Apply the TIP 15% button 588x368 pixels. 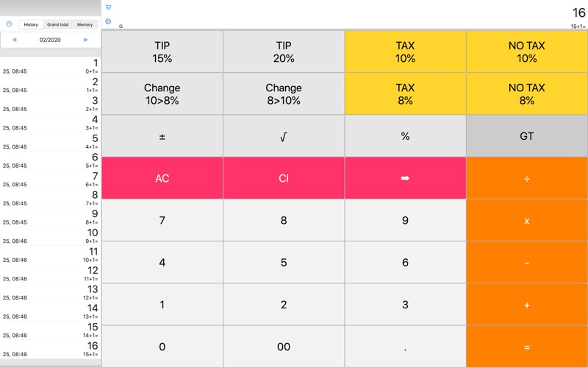(162, 52)
